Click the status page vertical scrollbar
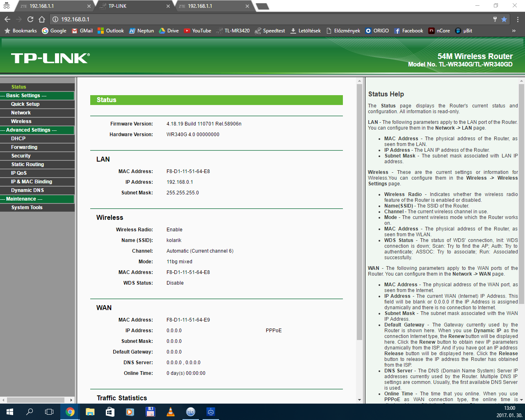 click(359, 212)
